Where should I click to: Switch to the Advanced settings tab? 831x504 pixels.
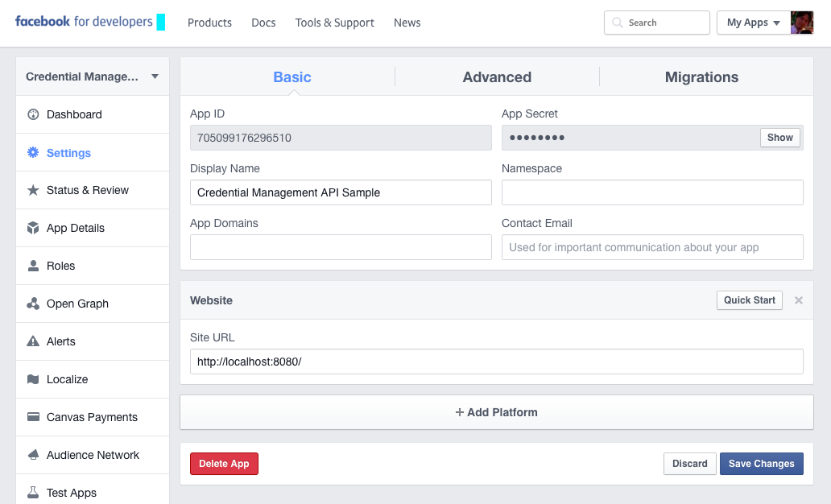pos(497,76)
